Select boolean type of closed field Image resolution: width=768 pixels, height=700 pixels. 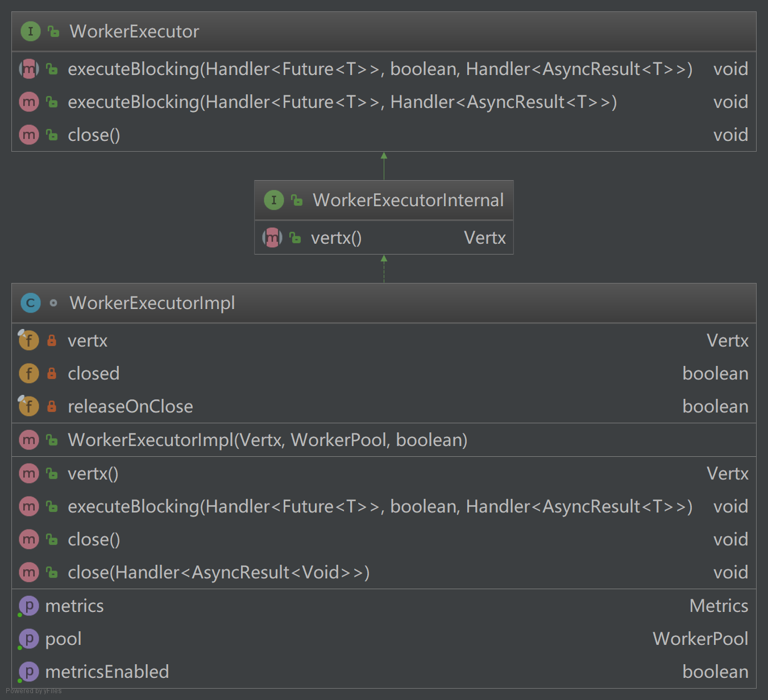715,373
